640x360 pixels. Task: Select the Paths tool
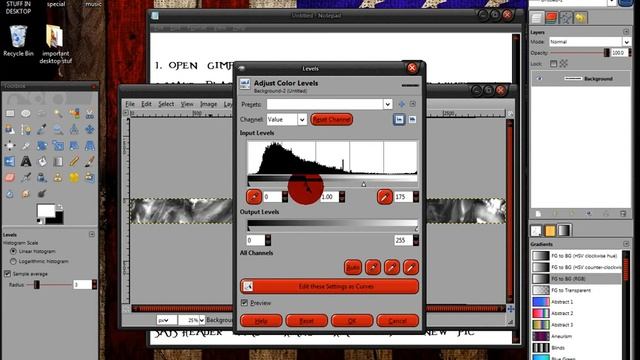tap(26, 129)
